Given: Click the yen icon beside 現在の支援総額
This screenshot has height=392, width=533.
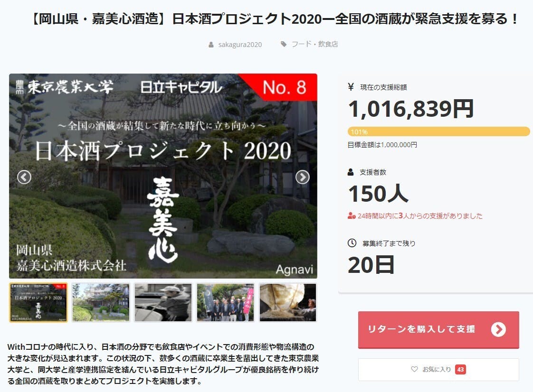Looking at the screenshot, I should click(x=351, y=87).
